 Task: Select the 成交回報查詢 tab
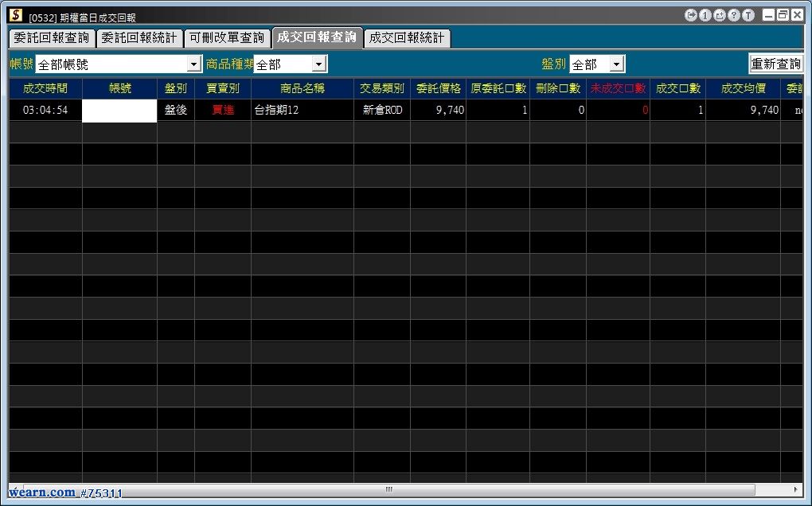pos(317,37)
